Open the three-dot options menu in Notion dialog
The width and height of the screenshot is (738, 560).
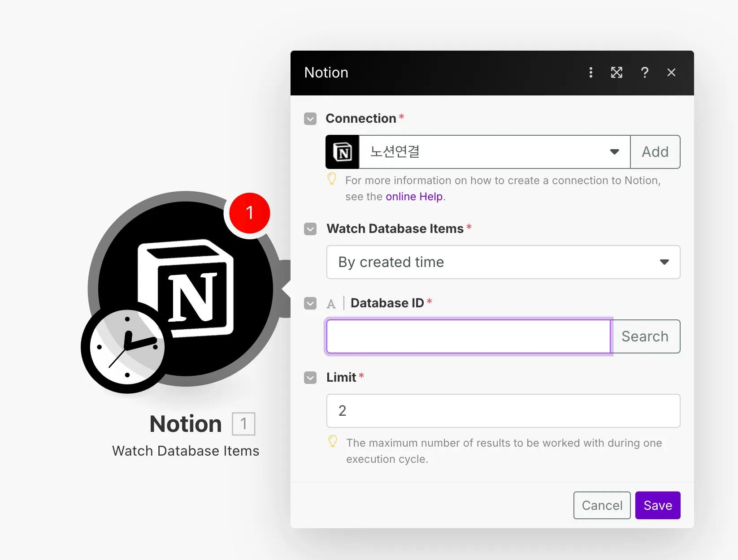point(590,73)
